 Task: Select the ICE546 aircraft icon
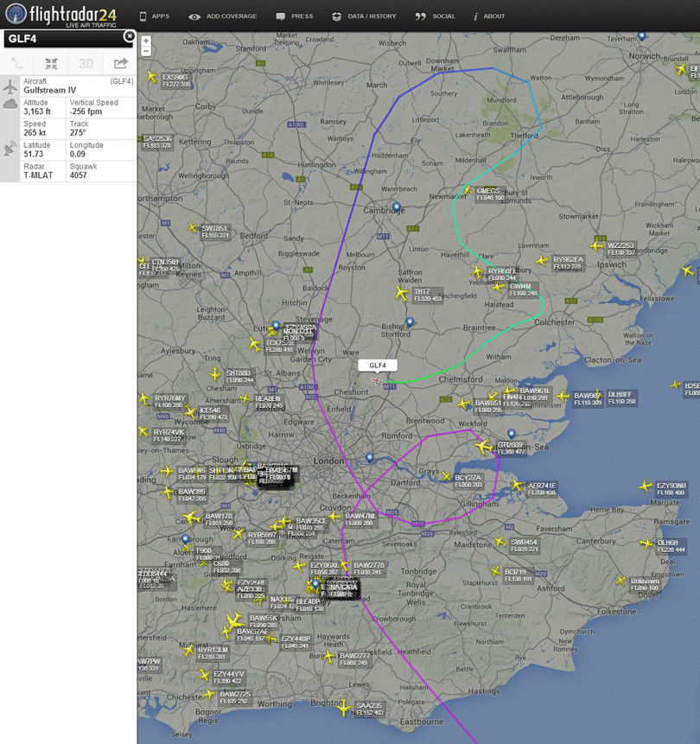pos(190,411)
